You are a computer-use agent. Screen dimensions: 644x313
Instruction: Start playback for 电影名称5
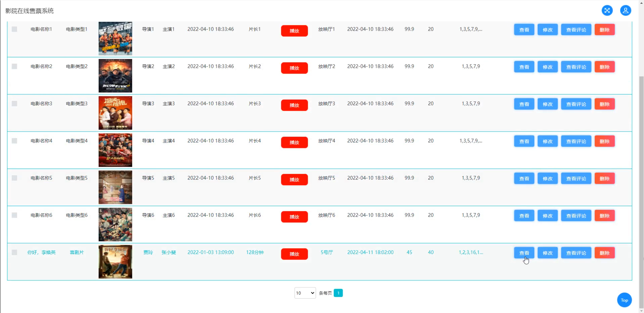[294, 179]
